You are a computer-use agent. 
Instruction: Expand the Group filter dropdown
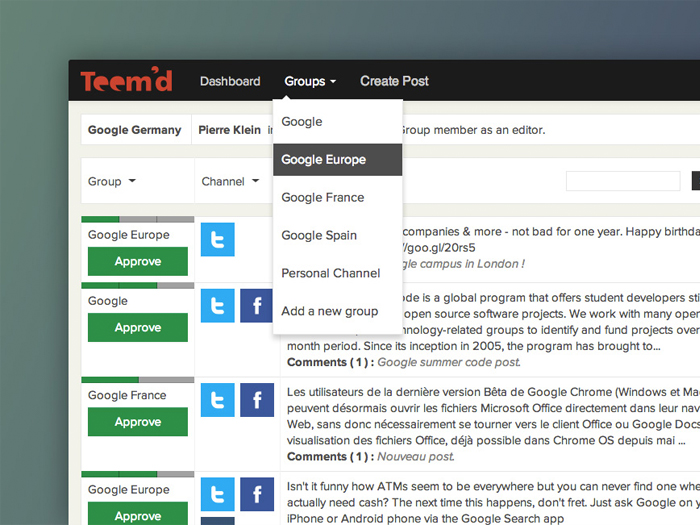112,181
